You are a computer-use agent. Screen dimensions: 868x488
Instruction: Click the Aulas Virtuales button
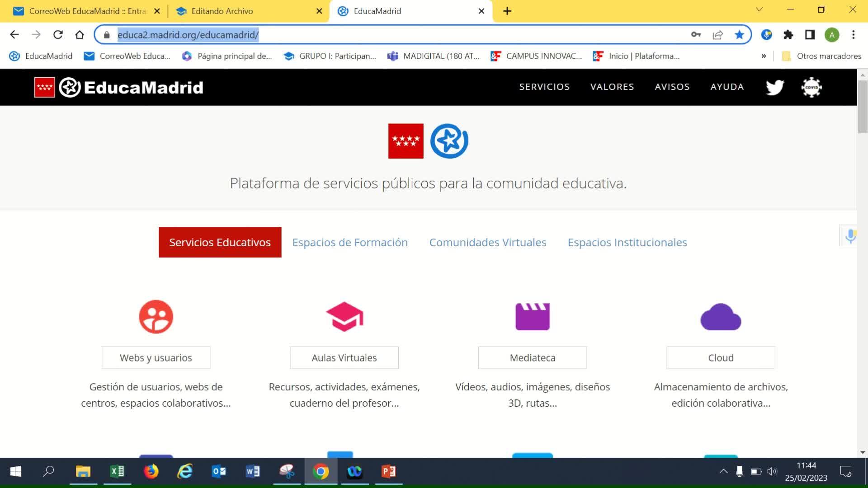click(344, 357)
